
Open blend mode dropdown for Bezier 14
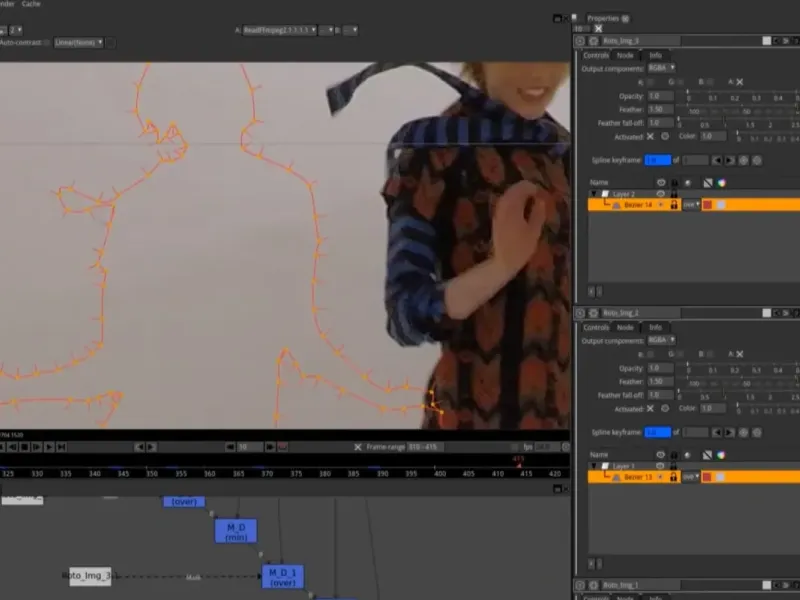coord(691,205)
